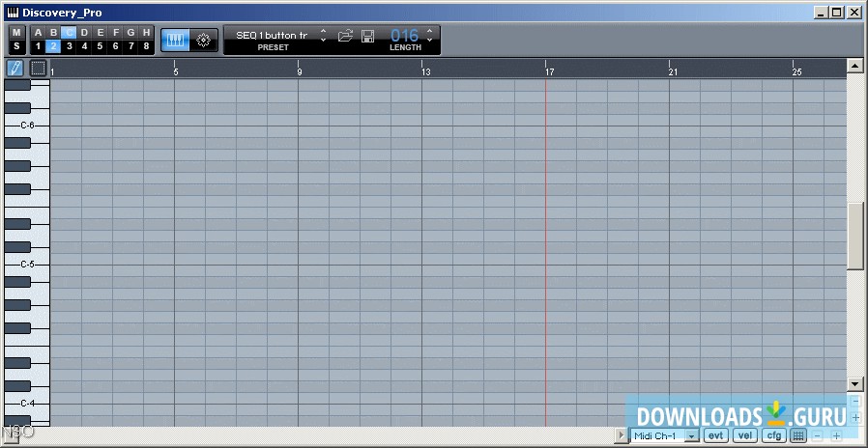The image size is (868, 448).
Task: Decrease sequence length with down arrow
Action: [429, 40]
